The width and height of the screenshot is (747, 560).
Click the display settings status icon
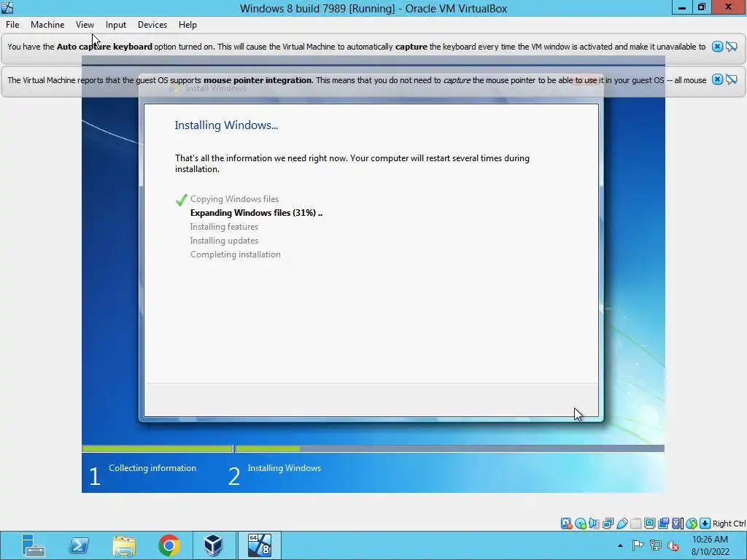(649, 524)
